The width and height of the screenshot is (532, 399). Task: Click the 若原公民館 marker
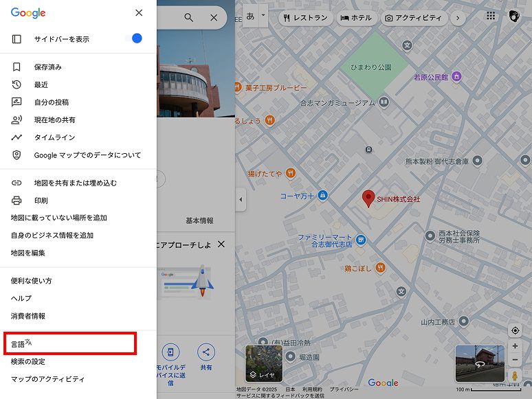point(456,77)
